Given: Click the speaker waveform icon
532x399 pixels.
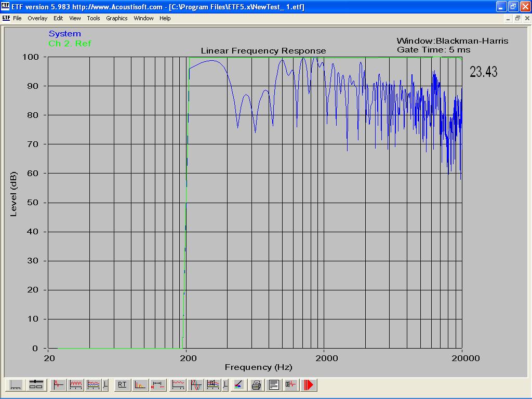Looking at the screenshot, I should pyautogui.click(x=291, y=385).
